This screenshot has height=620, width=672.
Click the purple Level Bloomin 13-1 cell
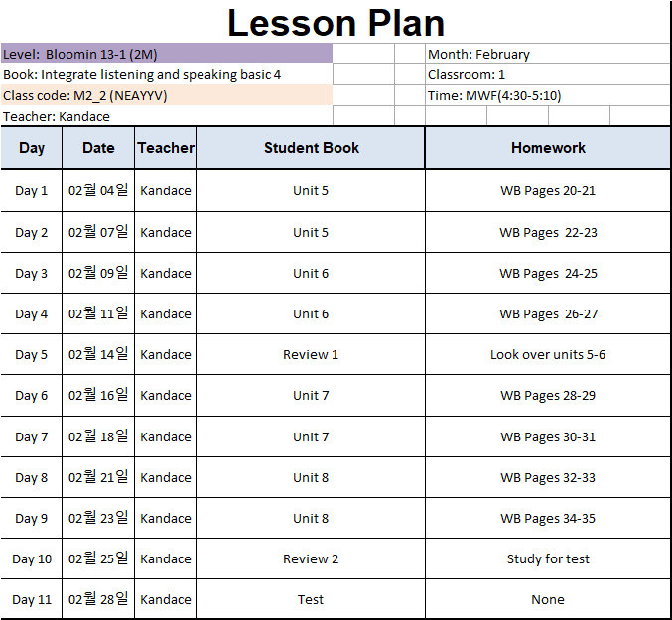167,54
